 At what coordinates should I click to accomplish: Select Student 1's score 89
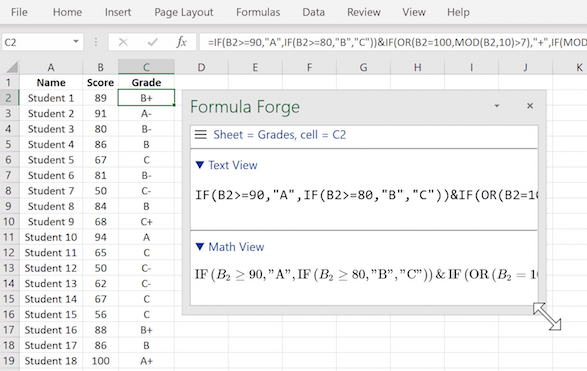pos(100,98)
